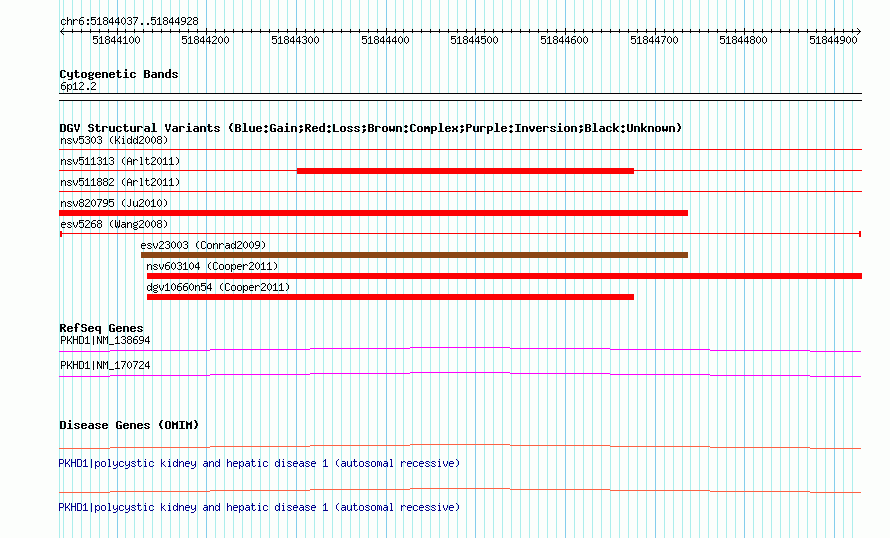Select ruler position 51844800

tap(743, 40)
